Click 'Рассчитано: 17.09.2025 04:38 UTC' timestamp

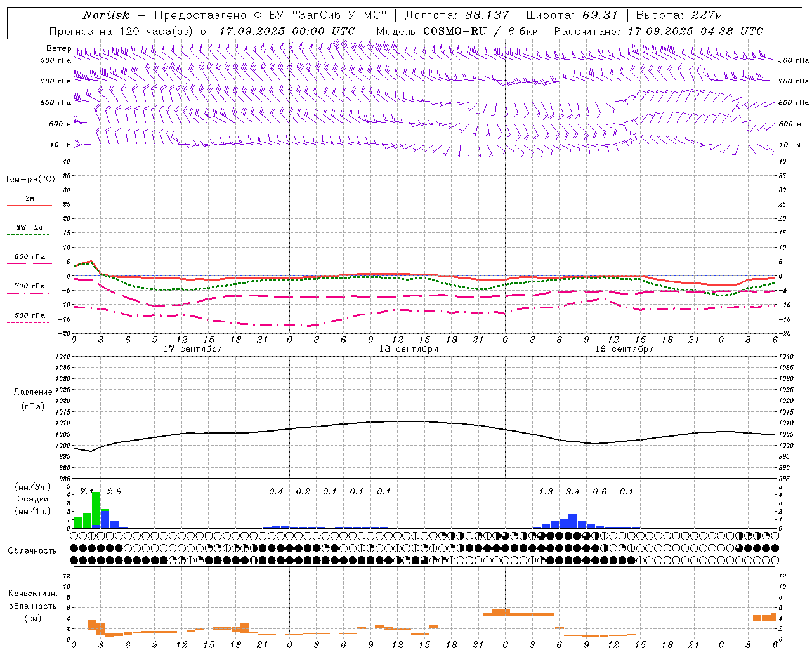[x=658, y=31]
